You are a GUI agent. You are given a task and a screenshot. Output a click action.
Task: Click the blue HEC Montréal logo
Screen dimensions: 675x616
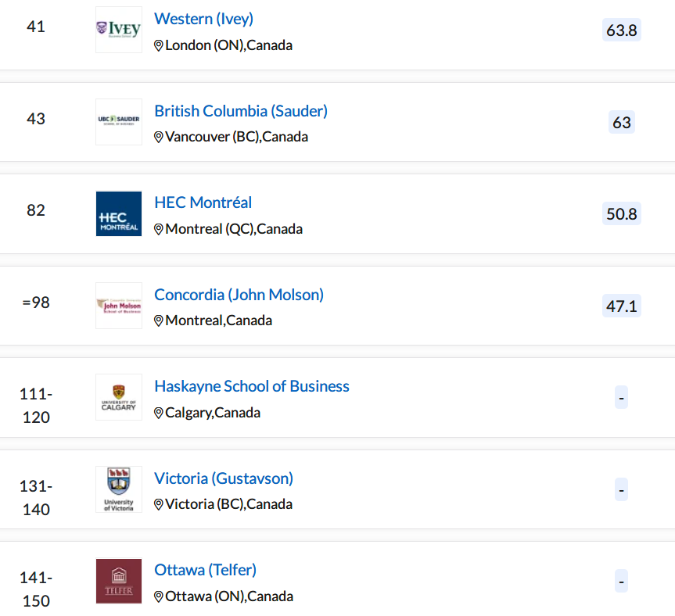pos(119,213)
